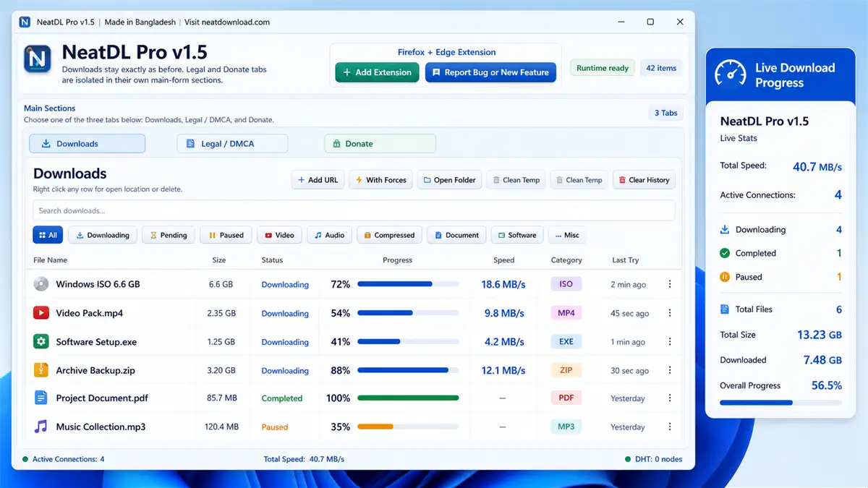Click the 3 Tabs badge

666,113
